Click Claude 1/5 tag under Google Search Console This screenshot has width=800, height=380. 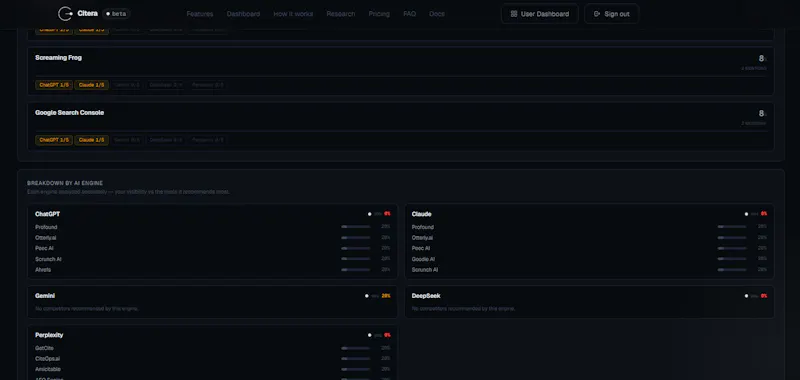91,140
